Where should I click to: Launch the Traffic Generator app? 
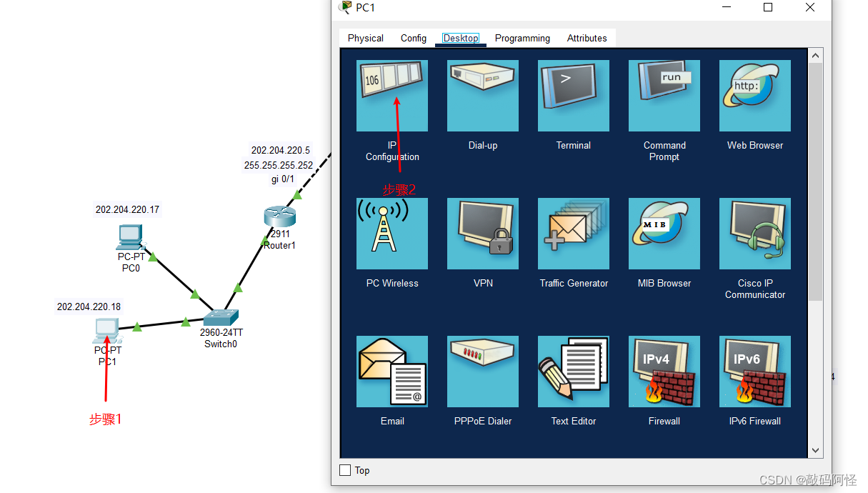(574, 234)
